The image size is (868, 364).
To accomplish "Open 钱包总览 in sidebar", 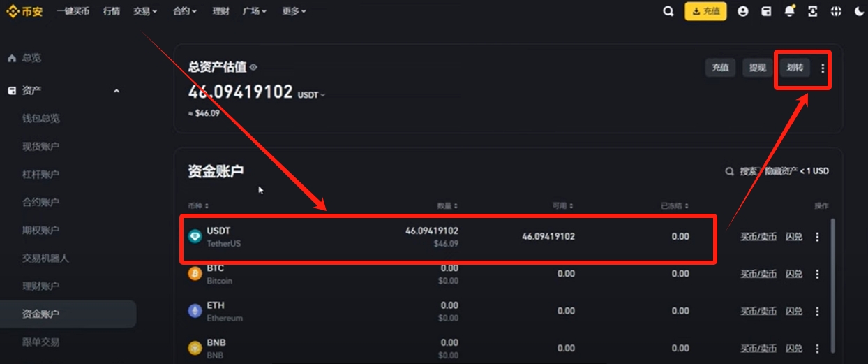I will click(x=41, y=118).
